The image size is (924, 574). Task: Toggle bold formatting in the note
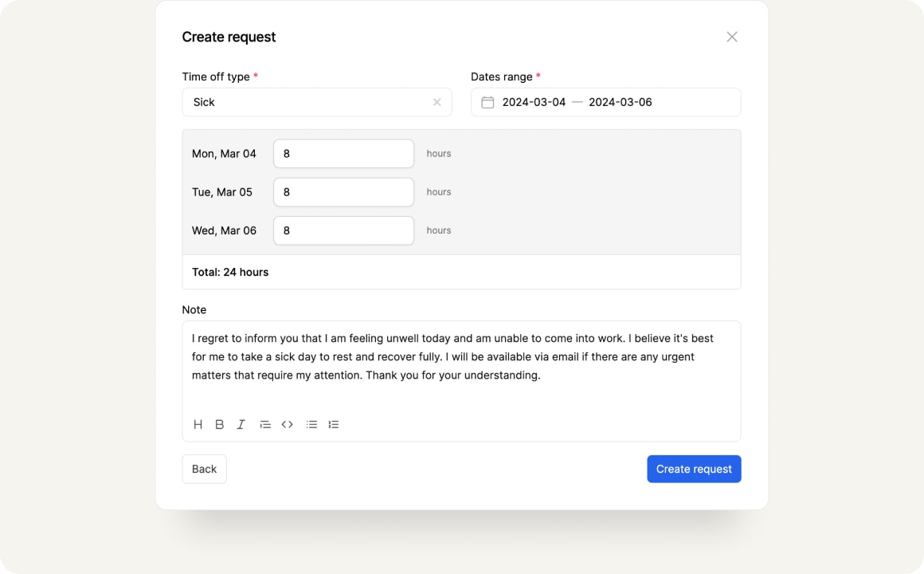pyautogui.click(x=220, y=424)
